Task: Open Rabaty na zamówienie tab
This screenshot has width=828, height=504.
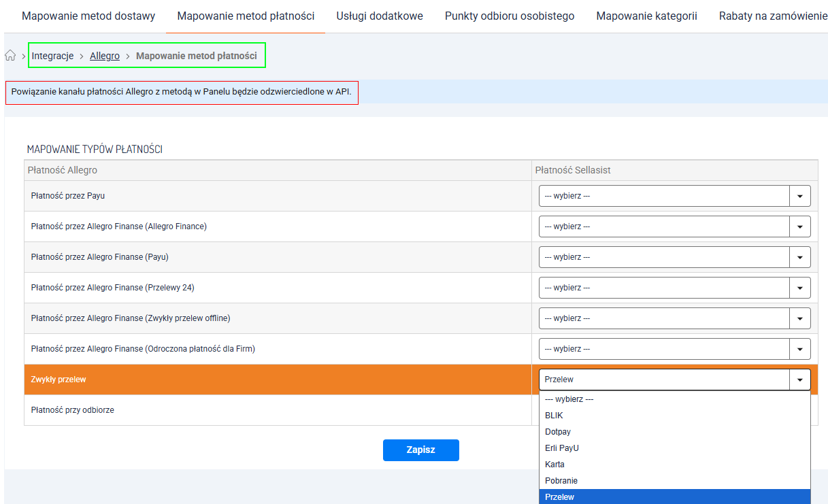Action: click(x=773, y=16)
